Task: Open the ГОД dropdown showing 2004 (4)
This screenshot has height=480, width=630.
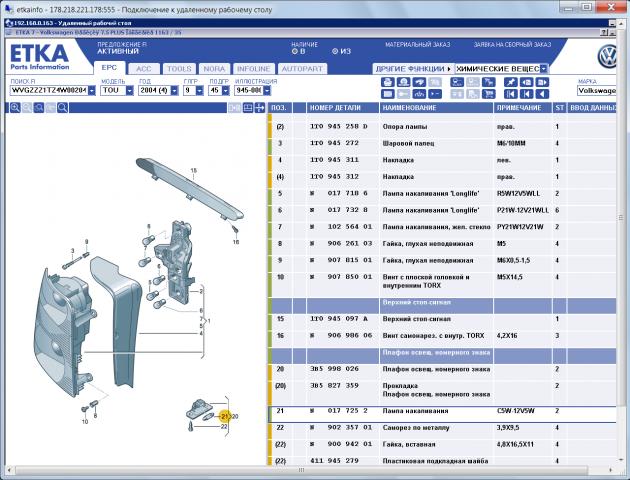Action: [x=174, y=90]
